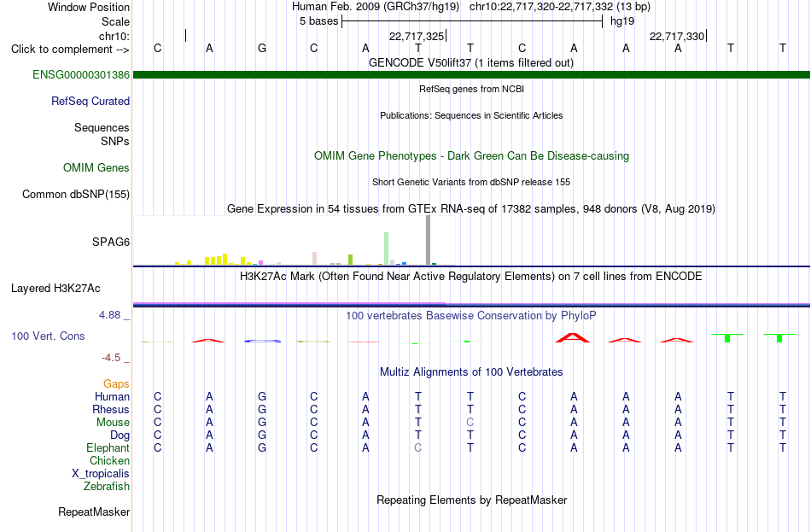Click the faded mismatched C in Mouse row
Viewport: 811px width, 532px height.
pyautogui.click(x=470, y=423)
